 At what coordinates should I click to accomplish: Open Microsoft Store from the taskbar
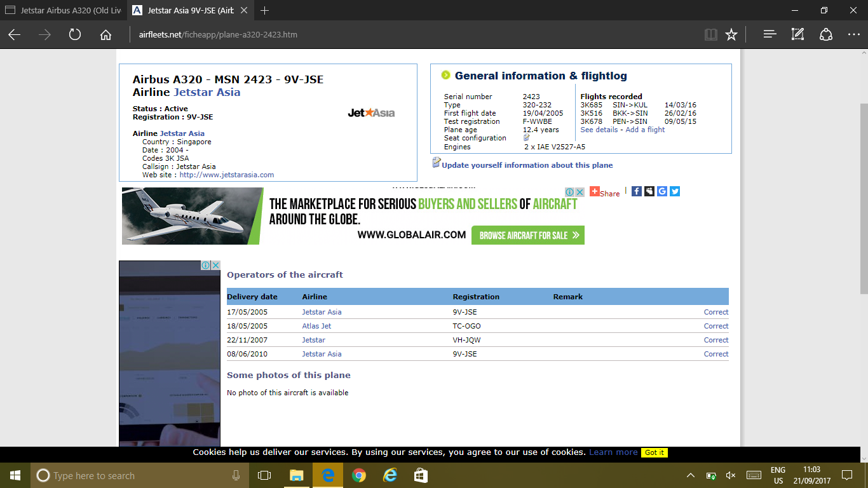point(421,475)
